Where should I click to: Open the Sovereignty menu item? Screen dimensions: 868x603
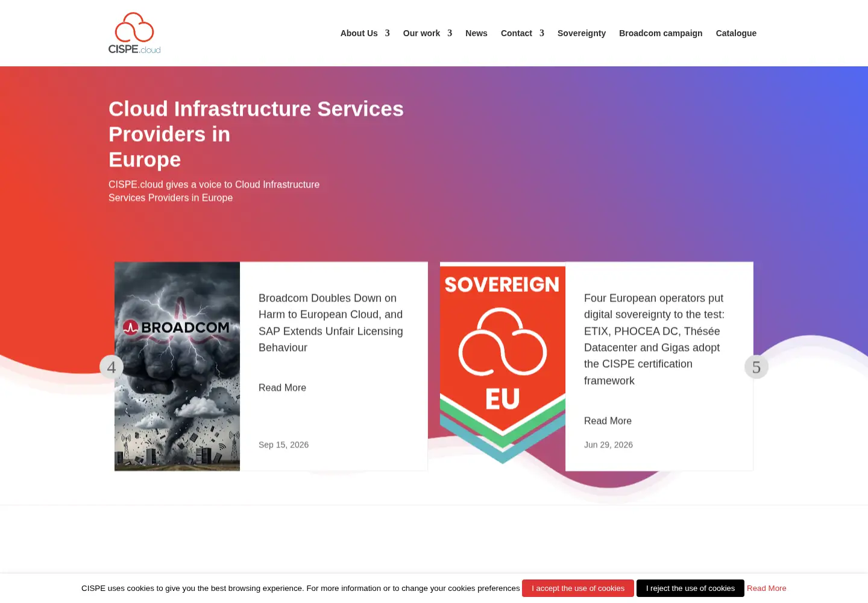coord(582,33)
